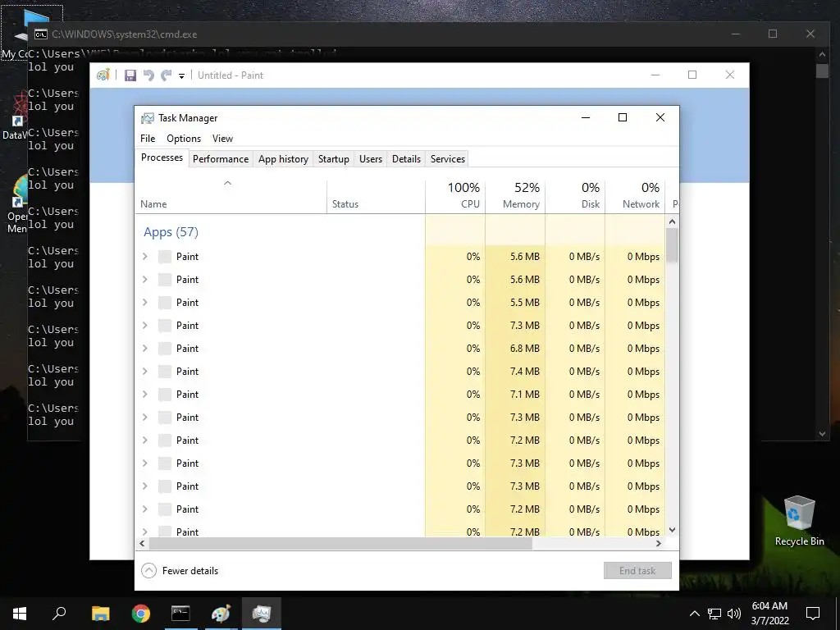Select the Processes tab

[162, 157]
